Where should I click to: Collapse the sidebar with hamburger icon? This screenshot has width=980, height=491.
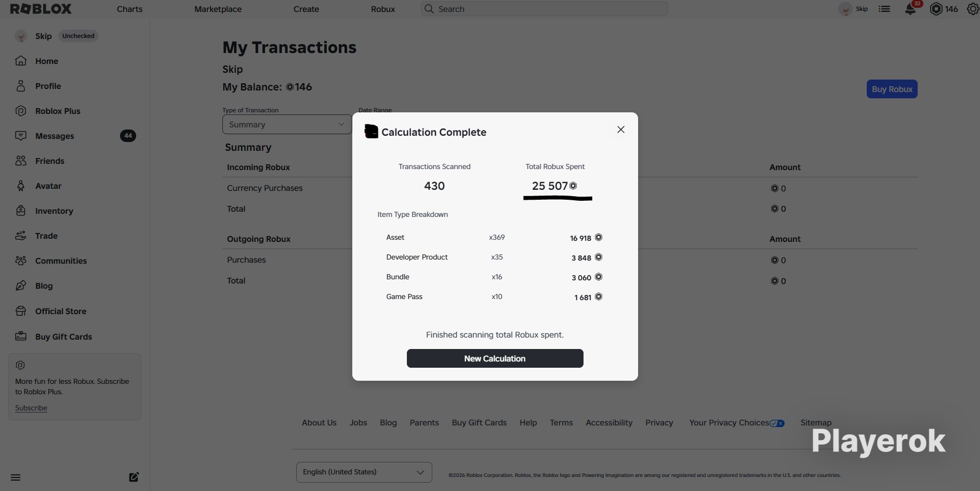click(16, 477)
